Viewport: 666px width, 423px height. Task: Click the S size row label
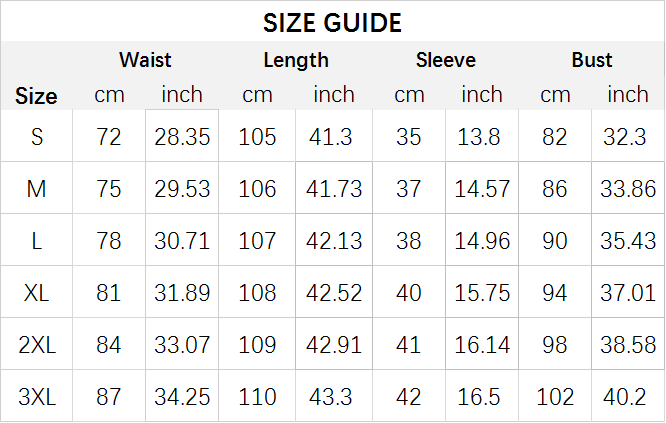coord(37,137)
